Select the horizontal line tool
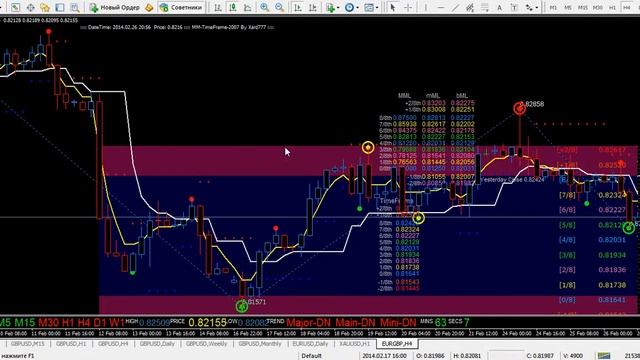This screenshot has width=640, height=360. (x=440, y=7)
